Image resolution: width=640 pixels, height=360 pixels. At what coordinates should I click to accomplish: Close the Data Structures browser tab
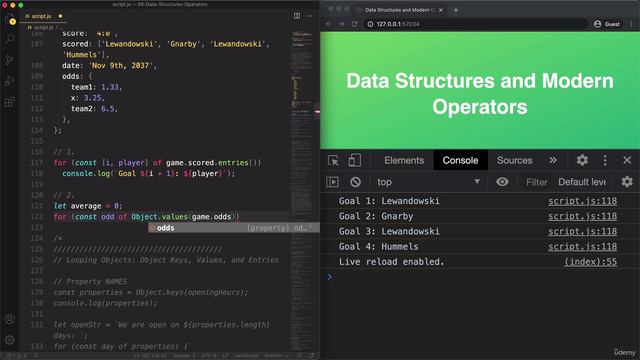coord(441,10)
